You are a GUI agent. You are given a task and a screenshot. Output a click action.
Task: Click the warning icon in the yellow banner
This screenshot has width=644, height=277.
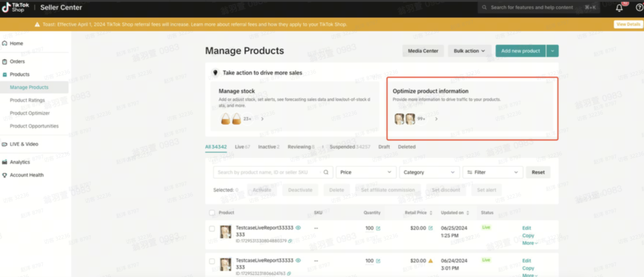pyautogui.click(x=37, y=24)
